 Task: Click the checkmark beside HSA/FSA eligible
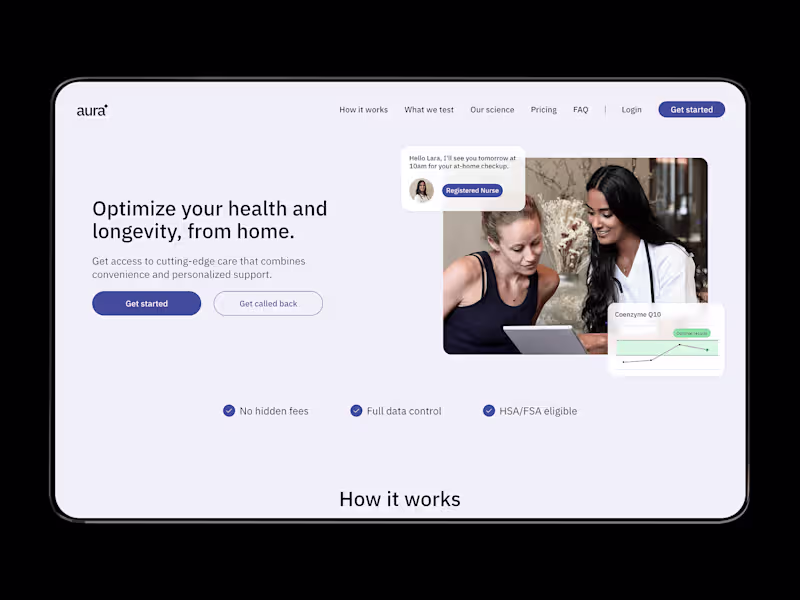(x=488, y=410)
